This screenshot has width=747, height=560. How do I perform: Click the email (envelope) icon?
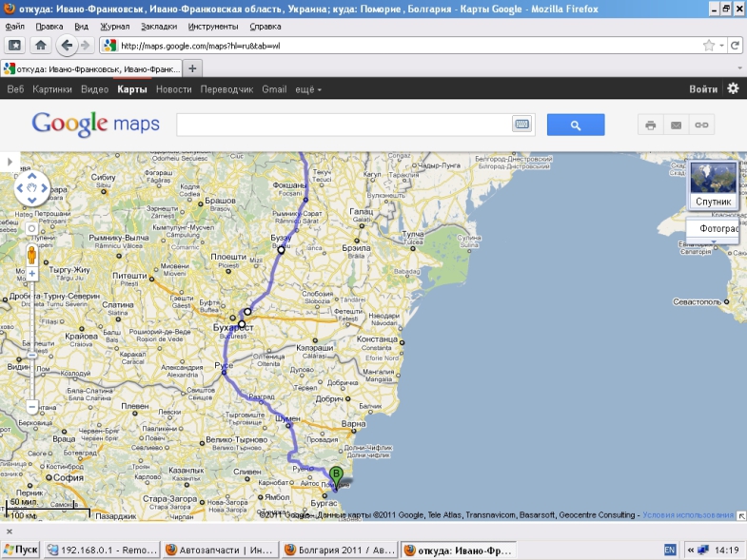pos(676,126)
